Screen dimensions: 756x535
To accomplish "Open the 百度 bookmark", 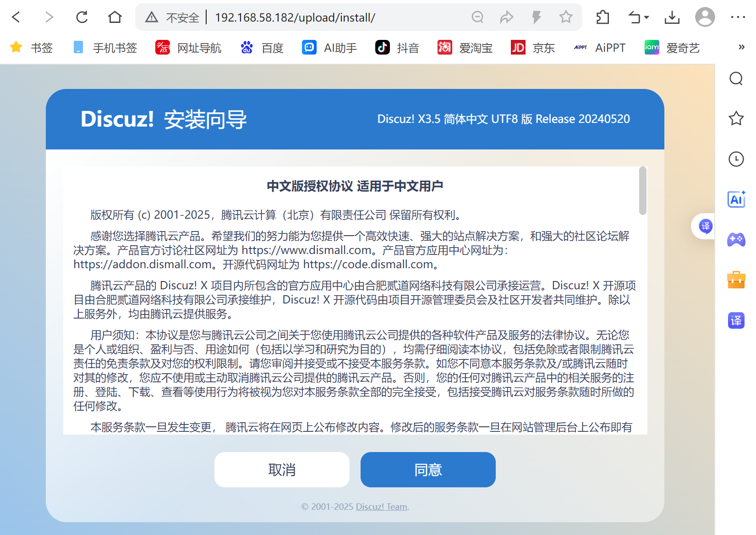I will pos(262,48).
